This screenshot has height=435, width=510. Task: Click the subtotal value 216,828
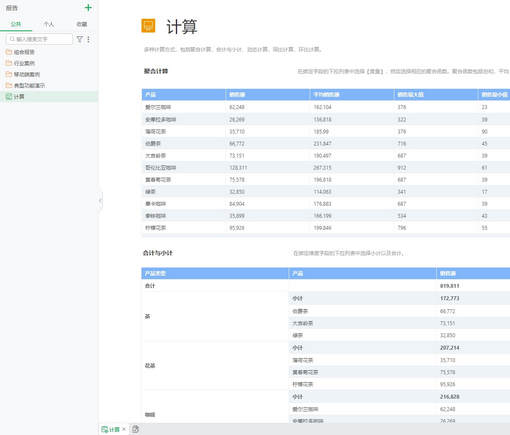pos(450,397)
